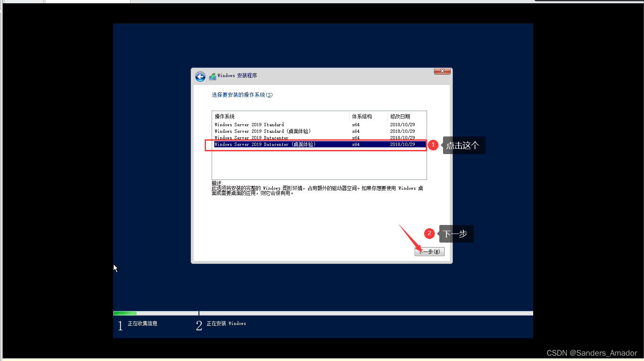
Task: Select Windows Server 2019 Standard row
Action: (319, 125)
